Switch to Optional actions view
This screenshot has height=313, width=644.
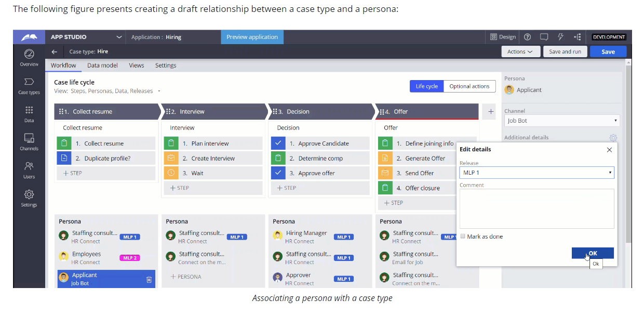(469, 86)
